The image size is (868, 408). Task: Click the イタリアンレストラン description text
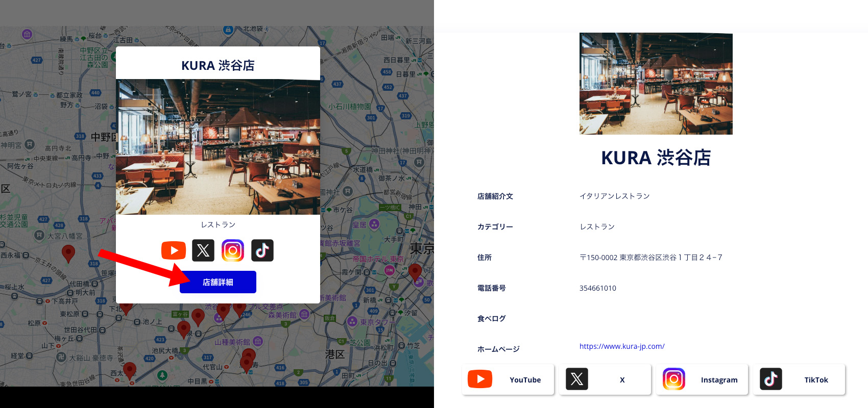tap(615, 196)
